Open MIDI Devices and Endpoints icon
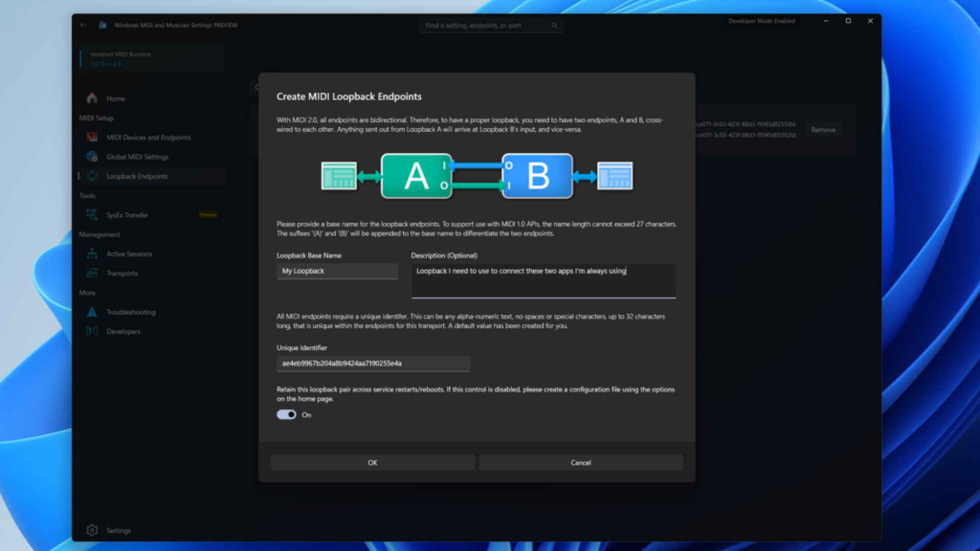The width and height of the screenshot is (980, 551). pyautogui.click(x=92, y=137)
